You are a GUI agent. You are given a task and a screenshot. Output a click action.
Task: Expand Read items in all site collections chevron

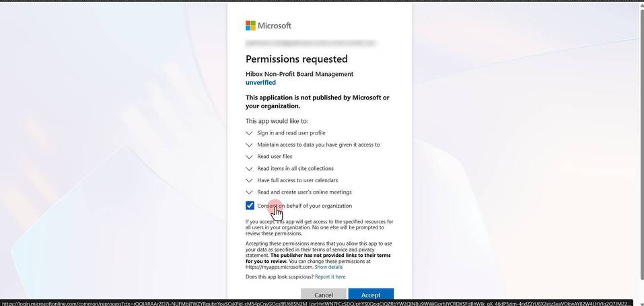tap(249, 169)
